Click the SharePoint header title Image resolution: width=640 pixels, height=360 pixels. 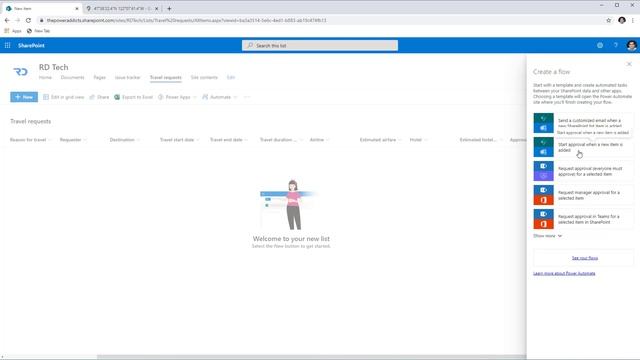[31, 45]
